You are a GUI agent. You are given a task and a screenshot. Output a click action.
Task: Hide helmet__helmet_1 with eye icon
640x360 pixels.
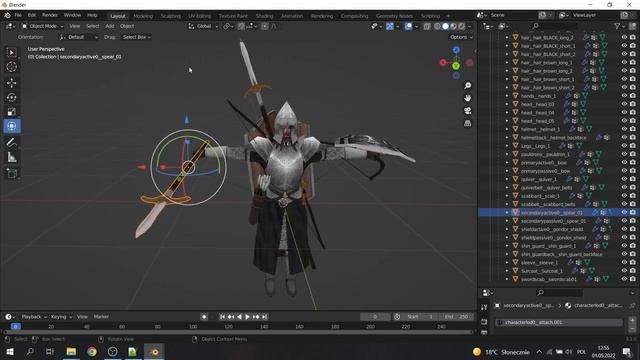[624, 129]
